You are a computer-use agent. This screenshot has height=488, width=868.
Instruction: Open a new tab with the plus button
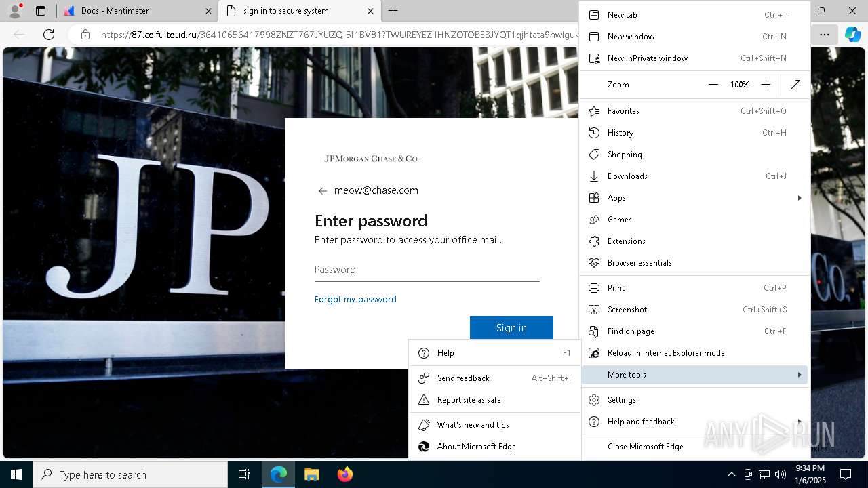(393, 11)
